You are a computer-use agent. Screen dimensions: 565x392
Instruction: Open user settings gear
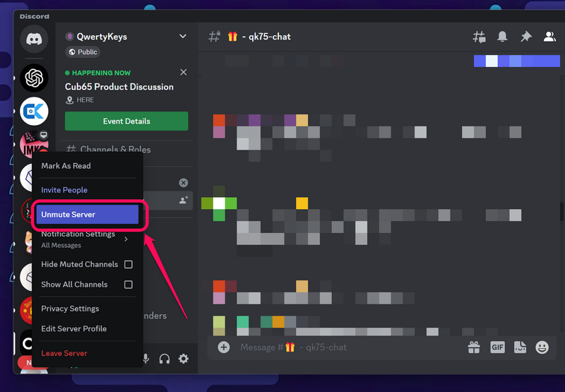[x=184, y=359]
